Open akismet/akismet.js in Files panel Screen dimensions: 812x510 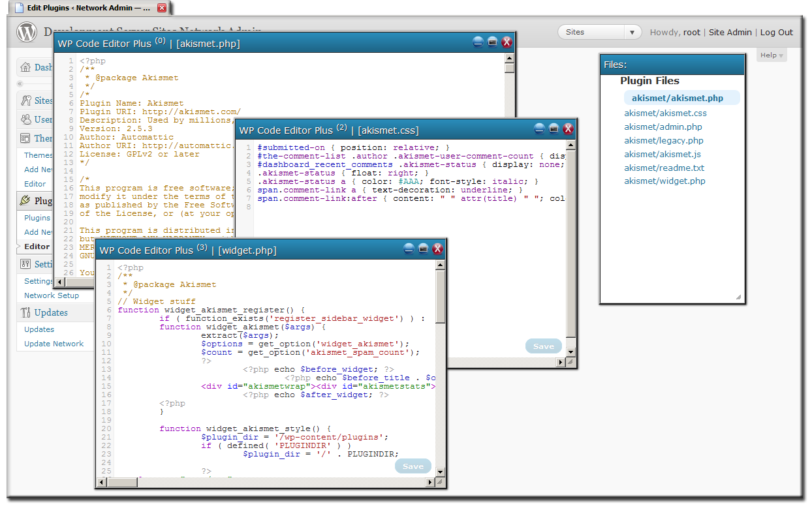click(663, 154)
